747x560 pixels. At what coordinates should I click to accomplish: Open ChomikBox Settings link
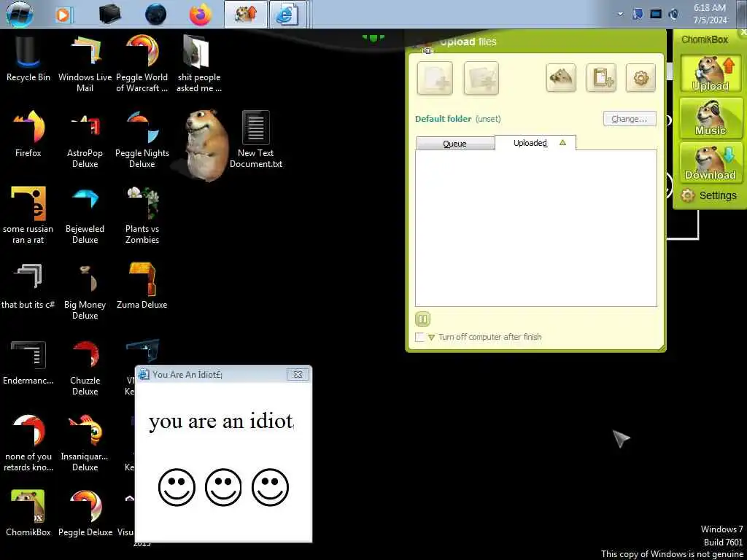pos(708,195)
